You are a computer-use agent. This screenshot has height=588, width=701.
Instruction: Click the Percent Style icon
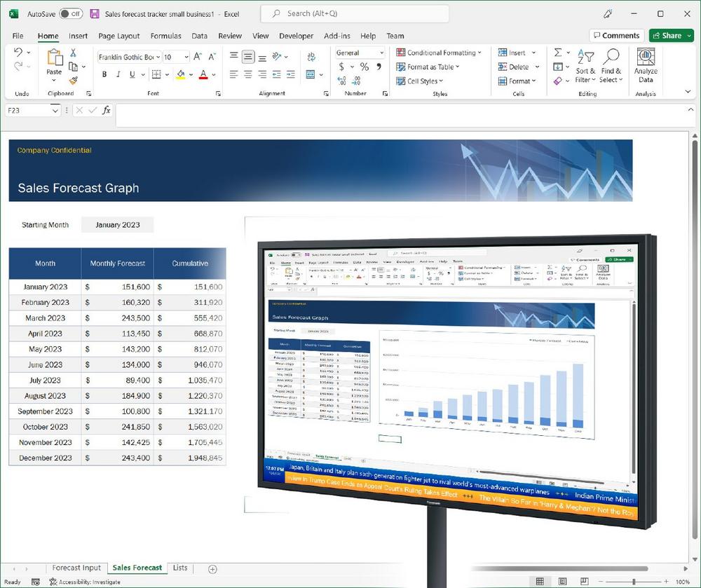[x=364, y=67]
